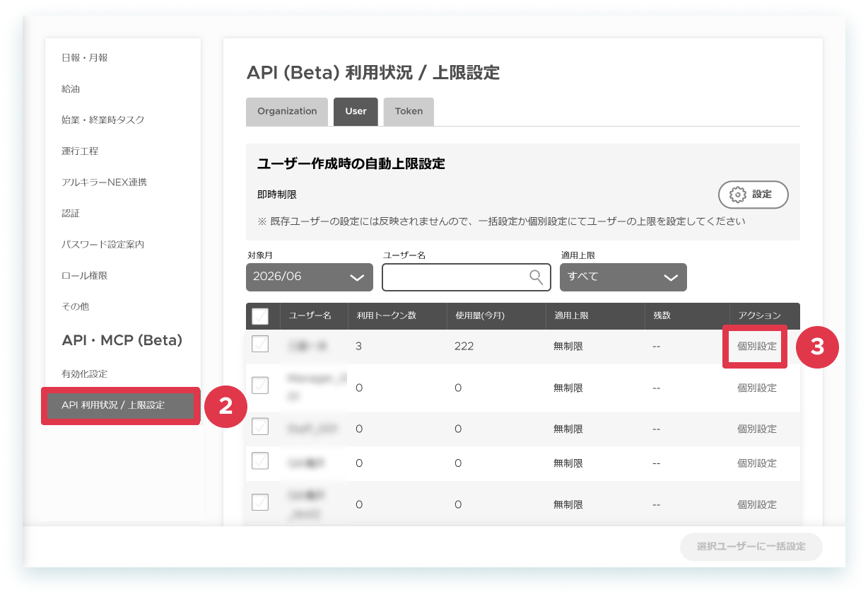Click the magnifier icon in ユーザー名 search

536,277
